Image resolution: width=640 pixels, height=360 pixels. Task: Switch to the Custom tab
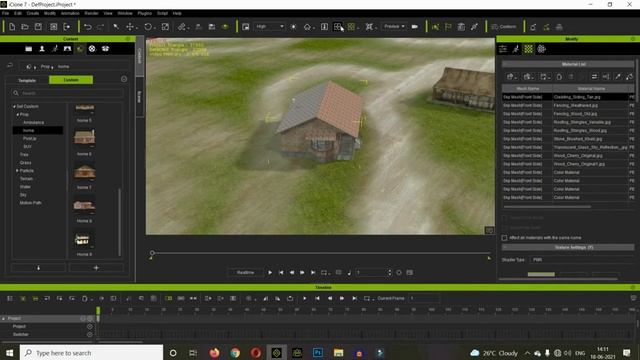(x=71, y=80)
